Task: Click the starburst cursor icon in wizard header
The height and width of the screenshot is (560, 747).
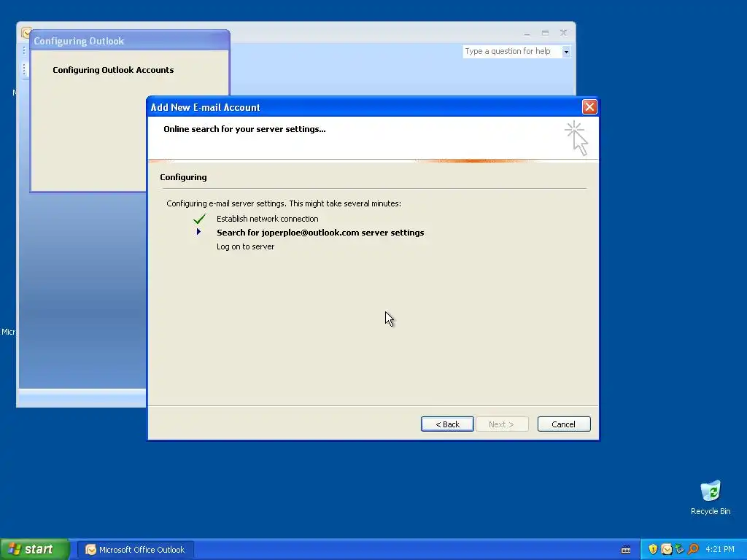Action: click(x=576, y=138)
